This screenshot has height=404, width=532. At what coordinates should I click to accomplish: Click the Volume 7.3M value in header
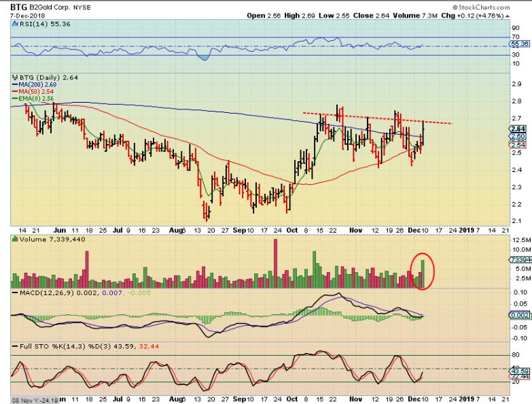[x=415, y=16]
